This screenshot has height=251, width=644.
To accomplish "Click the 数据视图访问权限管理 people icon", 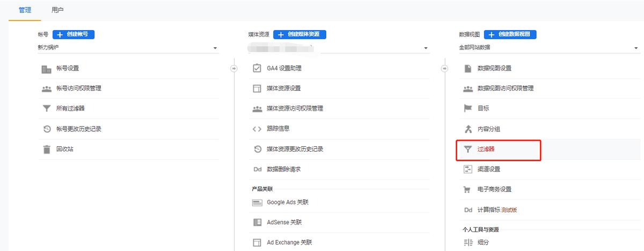I will pos(467,89).
